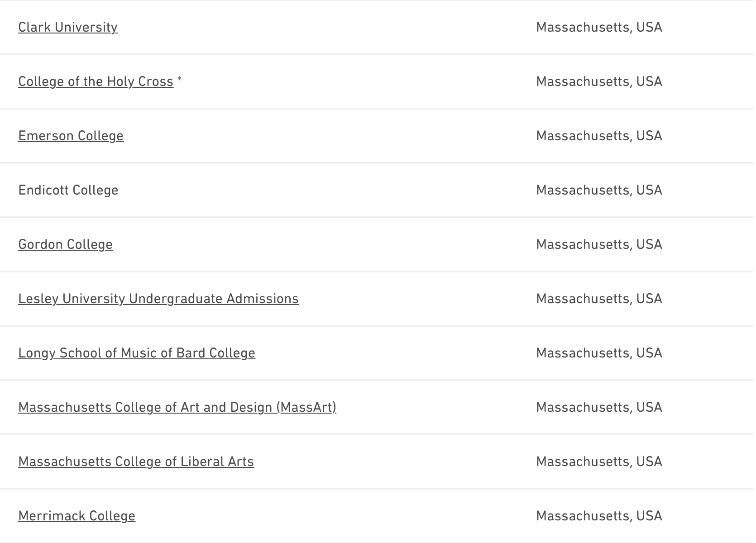Open Massachusetts College of Liberal Arts link
Viewport: 756px width, 543px height.
pyautogui.click(x=136, y=462)
